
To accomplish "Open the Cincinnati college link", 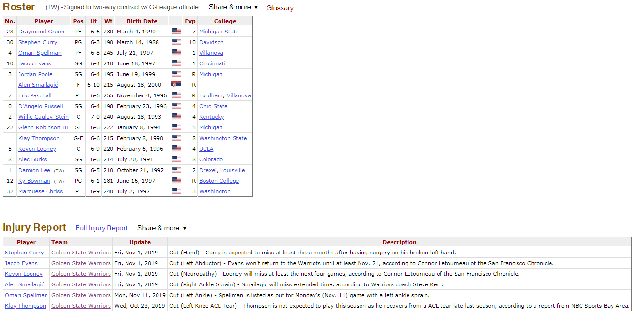I will pos(212,63).
